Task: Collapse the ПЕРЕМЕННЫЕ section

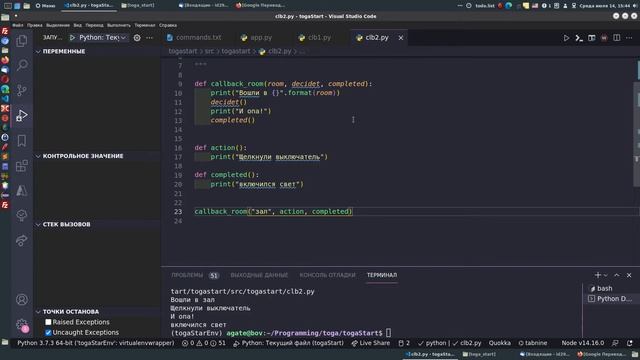Action: tap(38, 51)
